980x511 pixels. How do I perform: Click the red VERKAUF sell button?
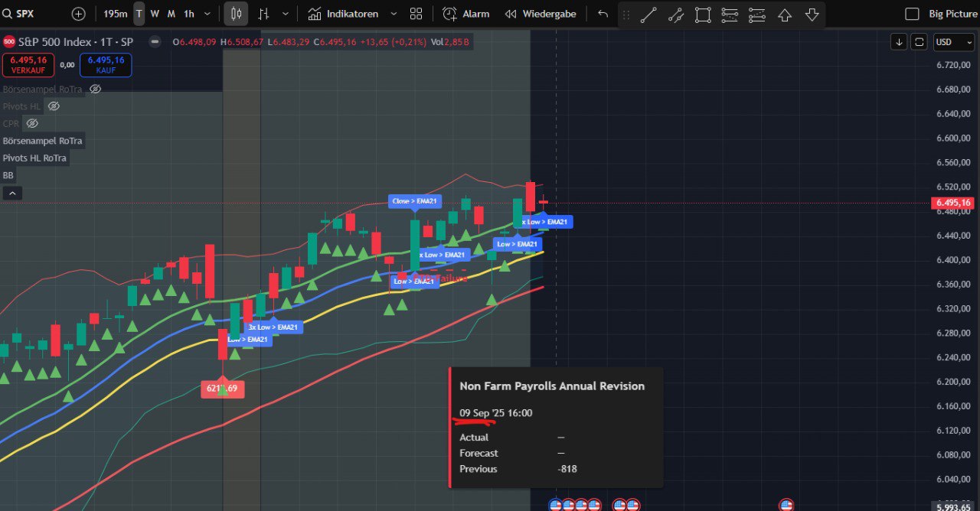coord(28,65)
